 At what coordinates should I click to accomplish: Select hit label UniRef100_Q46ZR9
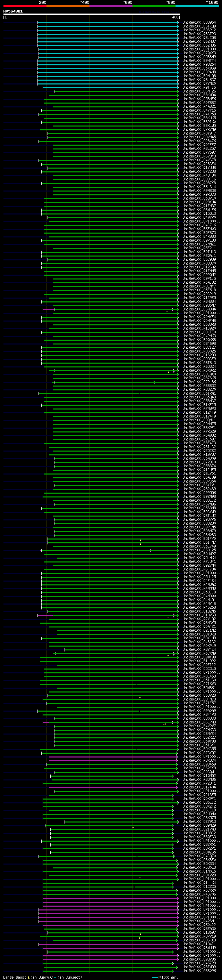click(x=199, y=963)
